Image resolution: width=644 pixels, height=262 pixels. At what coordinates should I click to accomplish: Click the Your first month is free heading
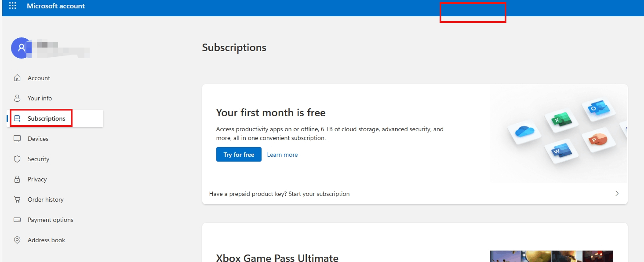[x=271, y=113]
